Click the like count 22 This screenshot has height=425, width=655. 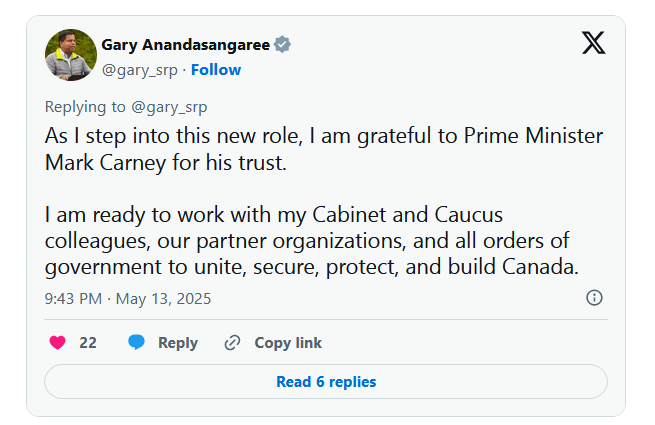pyautogui.click(x=88, y=343)
